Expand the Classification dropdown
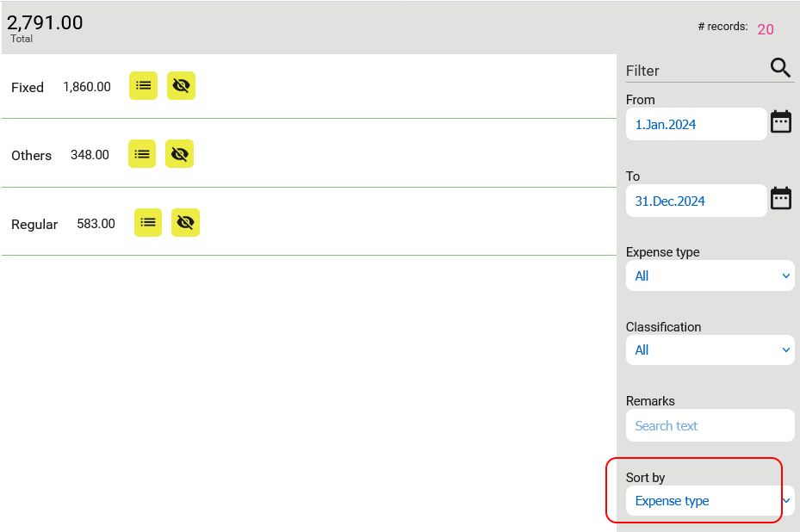This screenshot has height=532, width=800. (710, 350)
